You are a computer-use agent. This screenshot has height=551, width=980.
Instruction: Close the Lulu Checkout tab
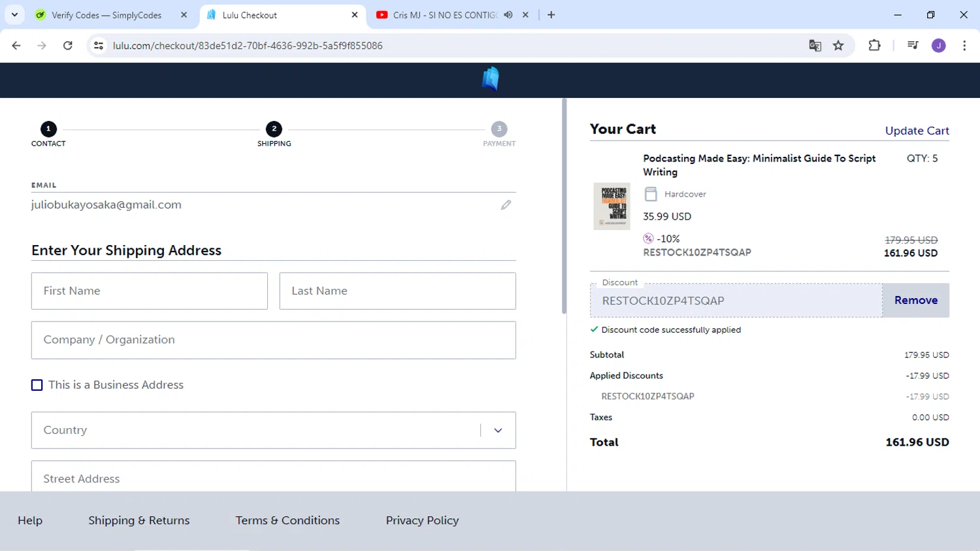pyautogui.click(x=355, y=15)
